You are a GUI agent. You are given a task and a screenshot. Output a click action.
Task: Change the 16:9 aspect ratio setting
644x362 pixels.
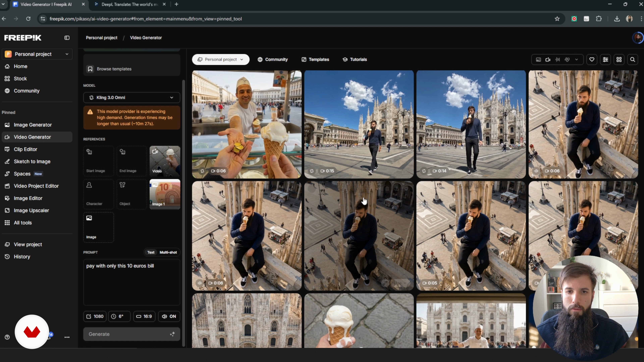click(x=144, y=316)
